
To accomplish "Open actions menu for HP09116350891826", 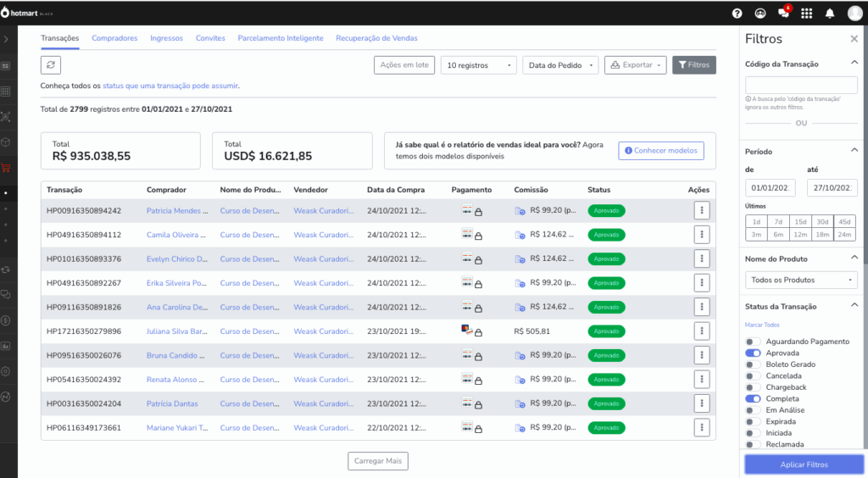I will click(702, 307).
